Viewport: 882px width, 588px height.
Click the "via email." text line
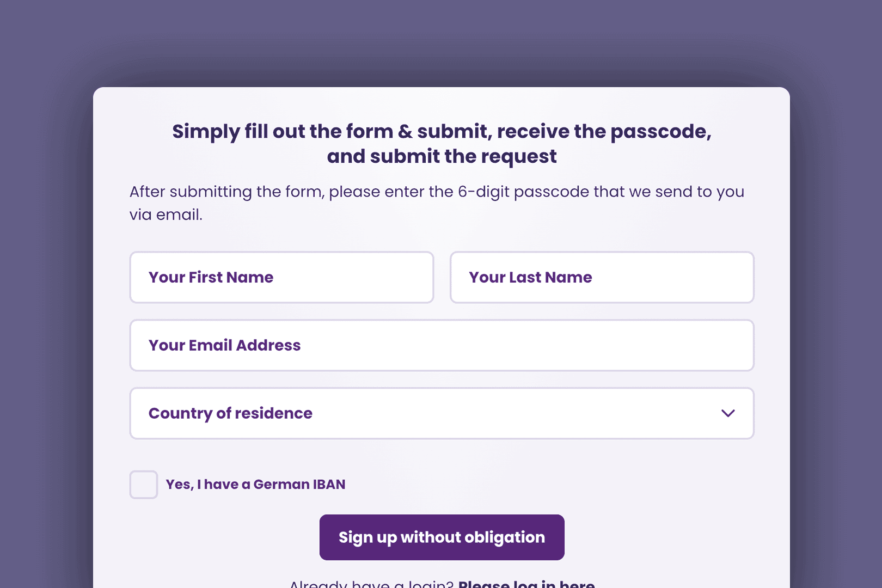coord(166,215)
